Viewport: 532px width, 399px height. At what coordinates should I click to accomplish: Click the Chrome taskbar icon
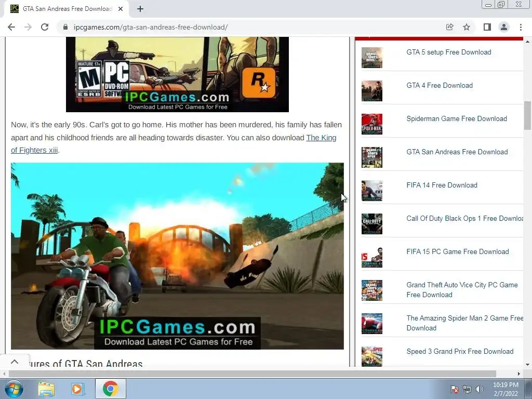[111, 389]
